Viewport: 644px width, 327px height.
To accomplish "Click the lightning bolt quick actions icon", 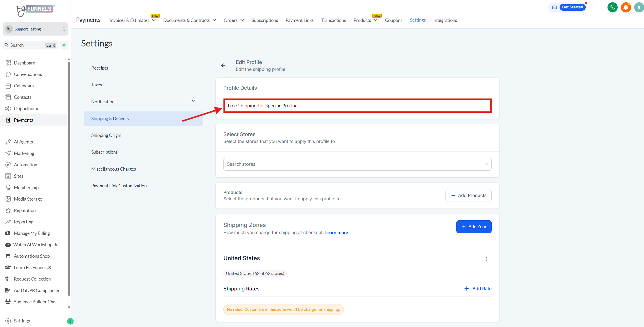I will pyautogui.click(x=64, y=45).
